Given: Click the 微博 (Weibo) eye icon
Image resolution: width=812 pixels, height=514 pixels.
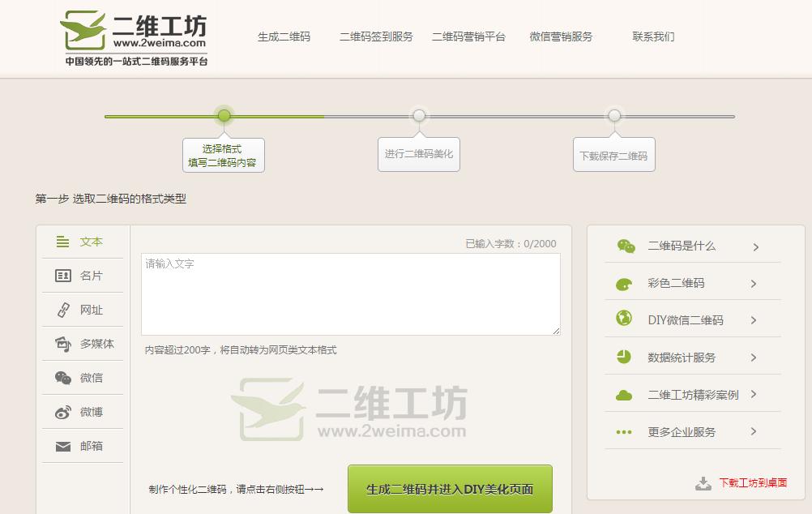Looking at the screenshot, I should (x=62, y=412).
